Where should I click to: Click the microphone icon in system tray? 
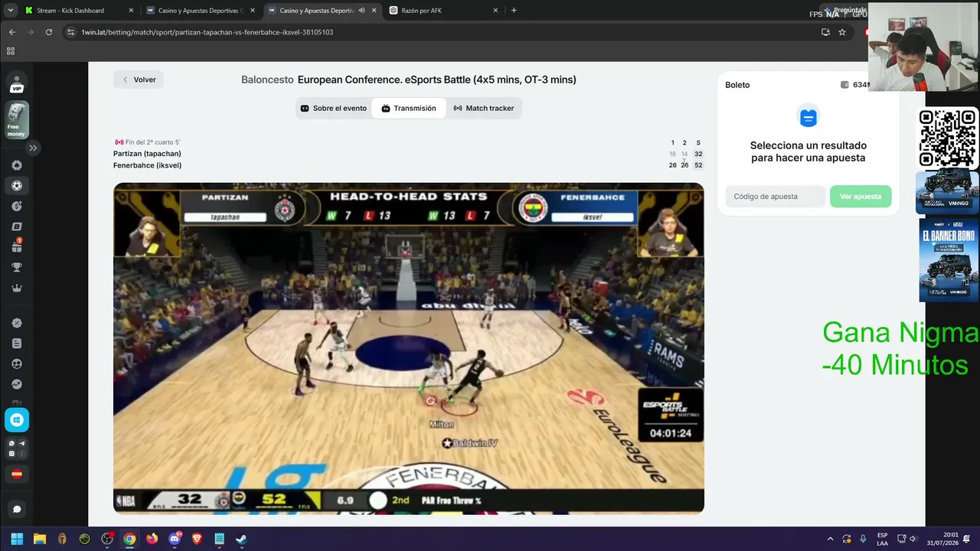[x=863, y=539]
